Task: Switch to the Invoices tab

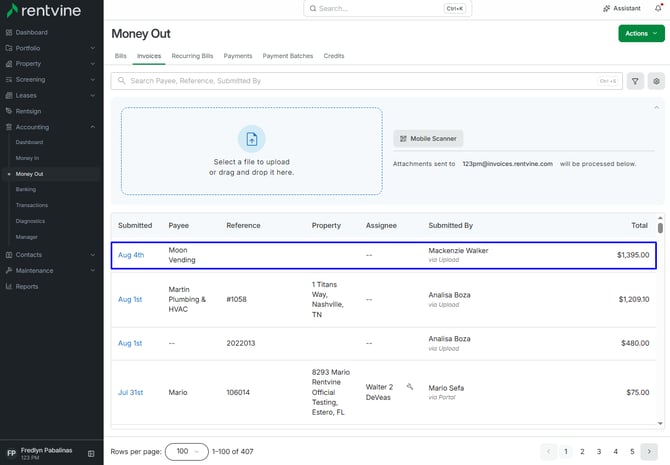Action: coord(149,56)
